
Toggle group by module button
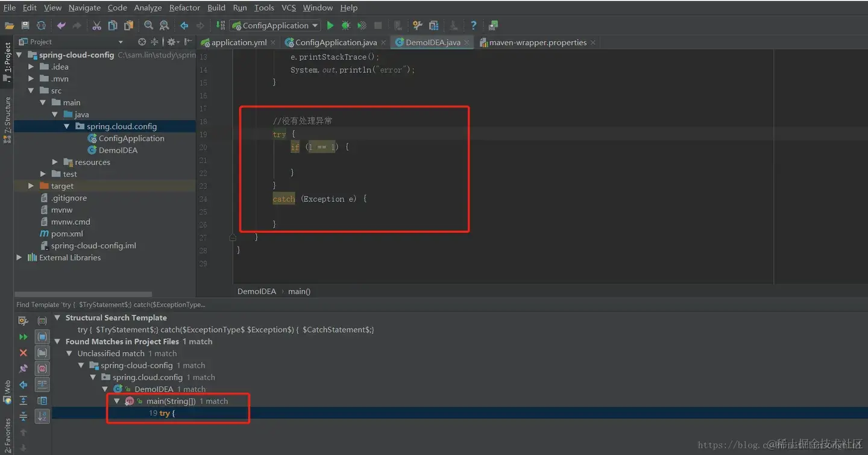coord(42,336)
